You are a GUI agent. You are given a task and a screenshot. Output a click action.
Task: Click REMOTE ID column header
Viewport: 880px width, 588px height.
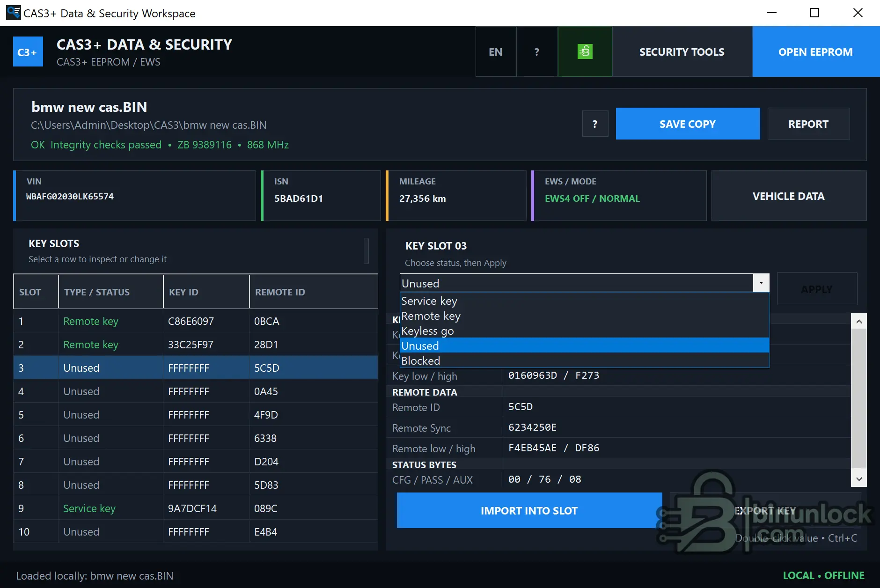[314, 292]
